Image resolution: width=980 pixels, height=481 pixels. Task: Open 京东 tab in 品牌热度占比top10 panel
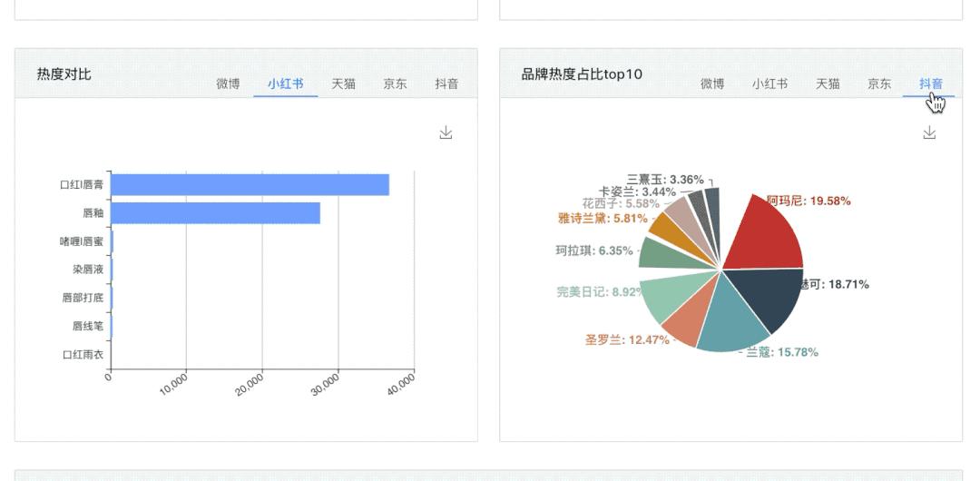click(x=879, y=83)
